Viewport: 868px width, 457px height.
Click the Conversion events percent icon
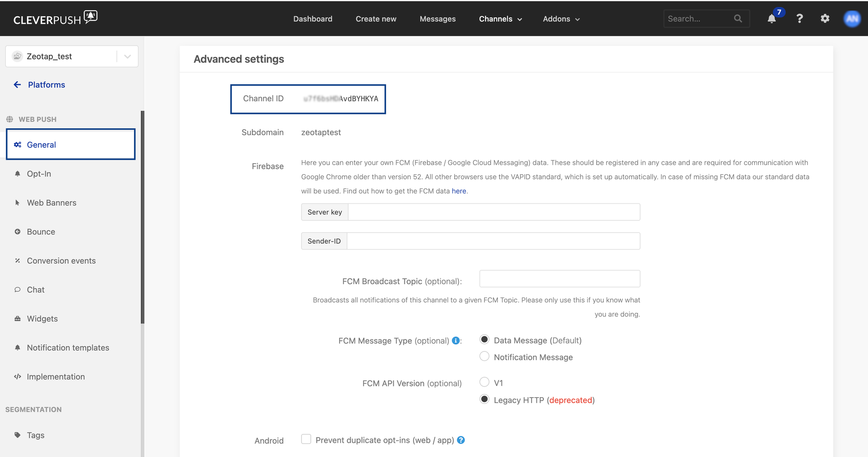pyautogui.click(x=17, y=261)
